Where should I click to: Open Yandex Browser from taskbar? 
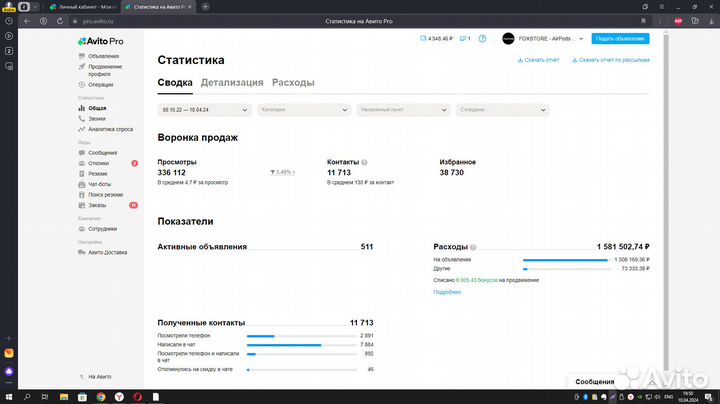coord(119,397)
